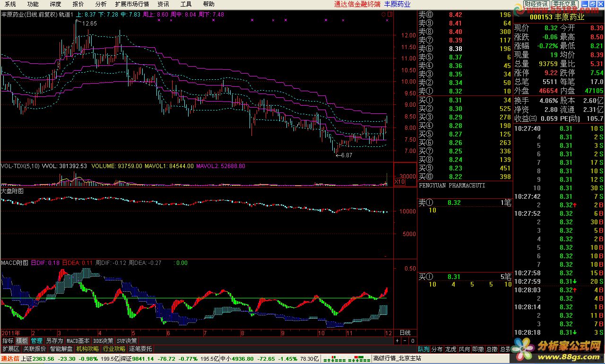Switch to 总撤 tab in quote panel
The image size is (605, 364).
(x=492, y=349)
